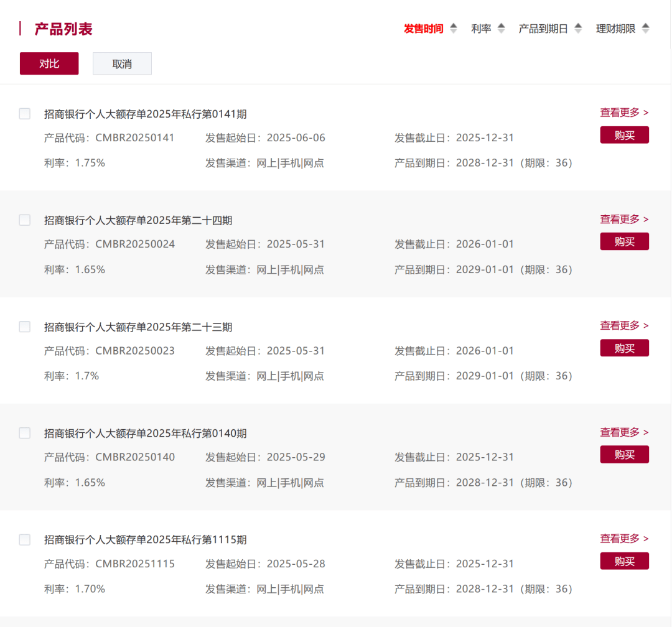Viewport: 672px width, 627px height.
Task: Select the checkbox for 私行第1115期
Action: pyautogui.click(x=25, y=539)
